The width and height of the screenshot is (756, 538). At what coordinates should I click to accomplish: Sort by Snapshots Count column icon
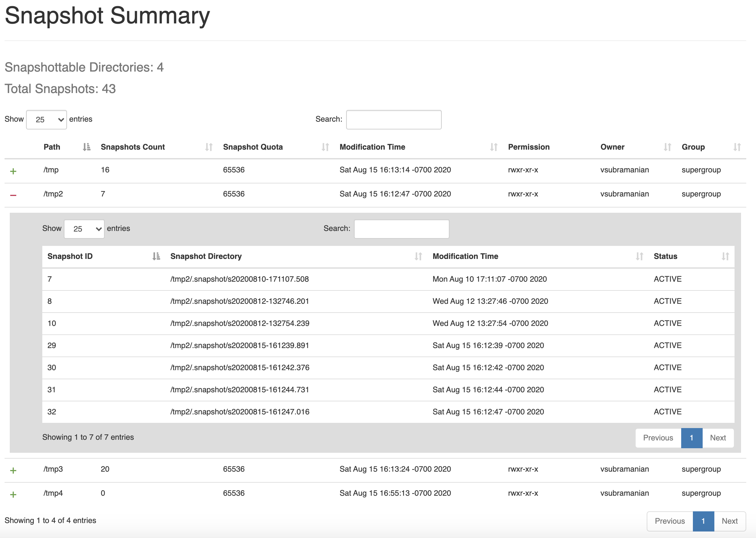[x=209, y=147]
